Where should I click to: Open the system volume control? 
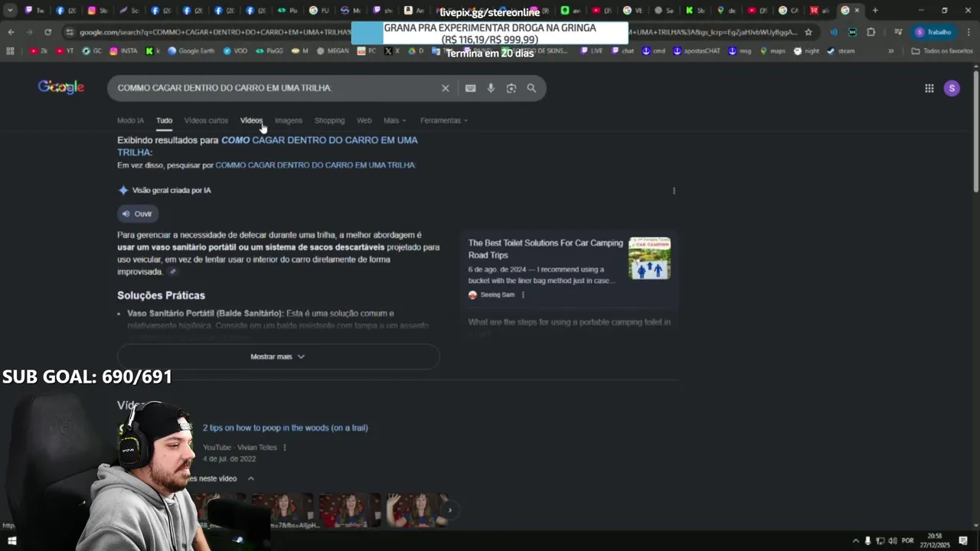point(893,540)
